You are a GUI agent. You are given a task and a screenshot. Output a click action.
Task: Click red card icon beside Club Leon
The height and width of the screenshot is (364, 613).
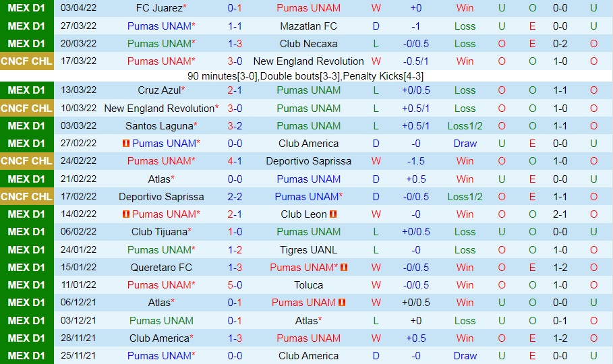point(333,214)
